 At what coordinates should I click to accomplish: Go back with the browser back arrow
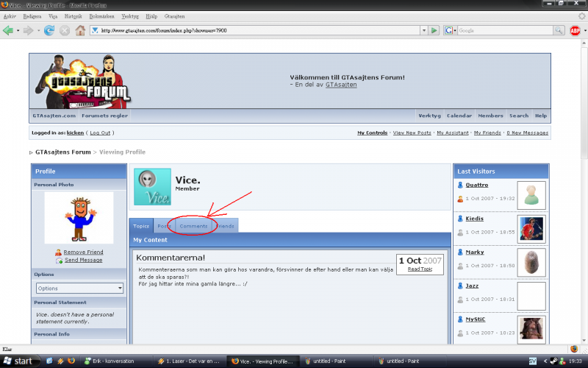point(7,30)
